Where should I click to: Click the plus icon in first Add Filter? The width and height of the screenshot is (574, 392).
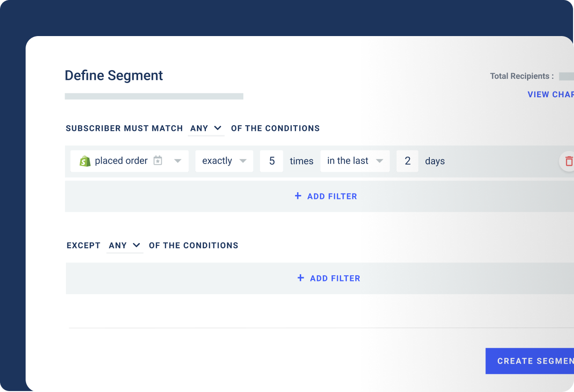point(298,196)
